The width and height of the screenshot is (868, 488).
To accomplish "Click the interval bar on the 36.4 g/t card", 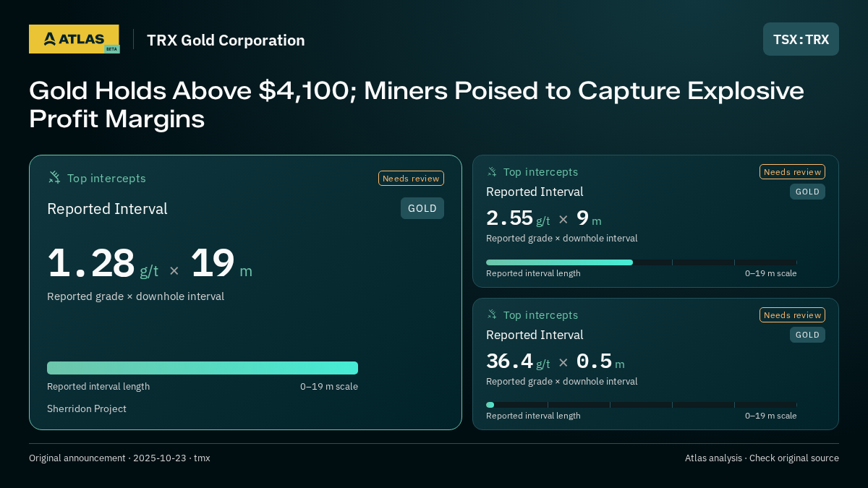I will point(642,405).
